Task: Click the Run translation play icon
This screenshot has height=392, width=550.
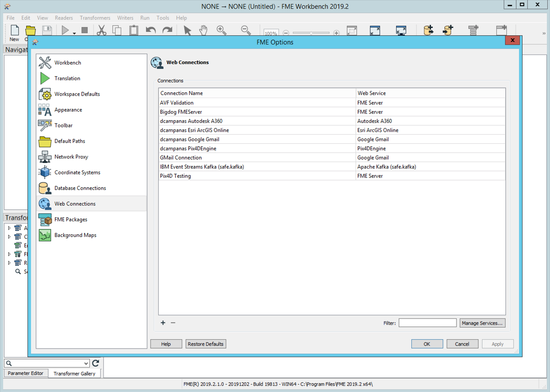Action: 65,30
